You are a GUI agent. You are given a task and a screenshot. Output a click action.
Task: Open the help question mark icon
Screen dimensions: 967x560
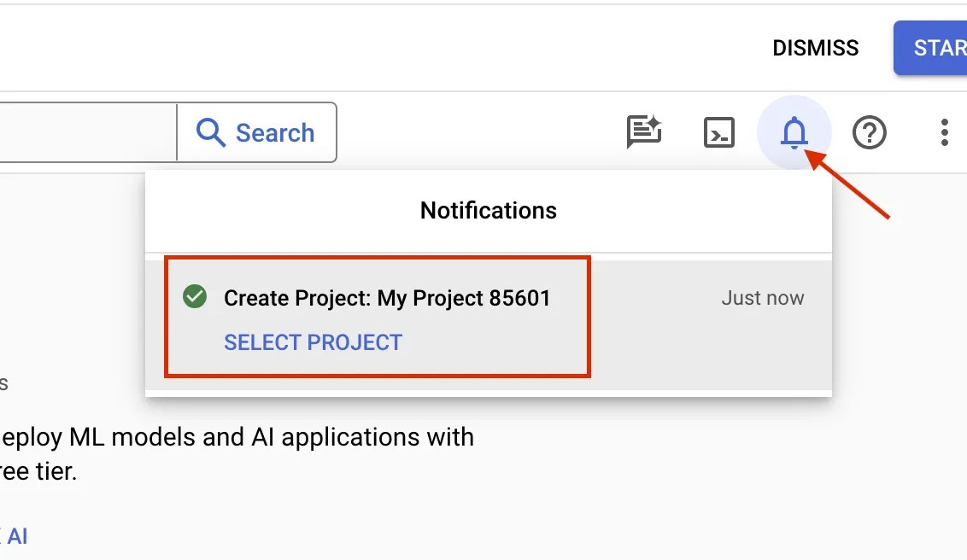[x=870, y=132]
